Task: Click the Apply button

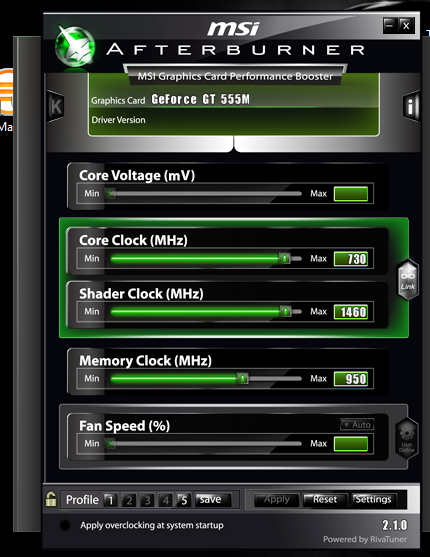Action: point(276,500)
